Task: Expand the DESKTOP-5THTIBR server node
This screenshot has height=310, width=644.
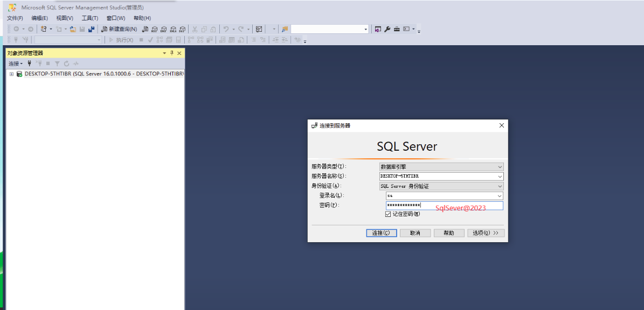Action: [x=11, y=74]
